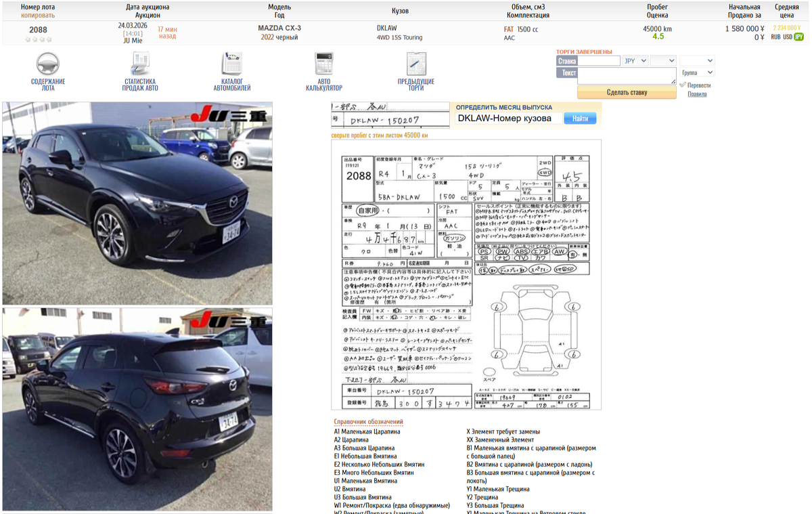This screenshot has width=812, height=514.
Task: Expand the Группа dropdown
Action: pyautogui.click(x=696, y=72)
